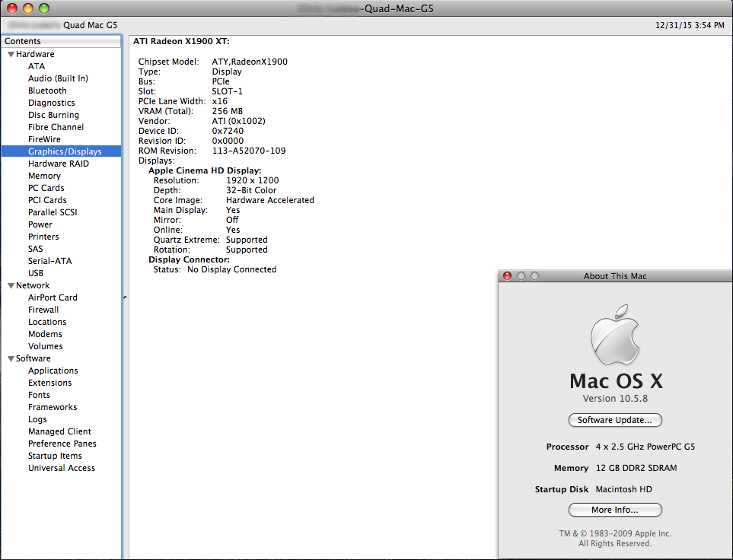Click Software Update button in About This Mac

coord(615,420)
